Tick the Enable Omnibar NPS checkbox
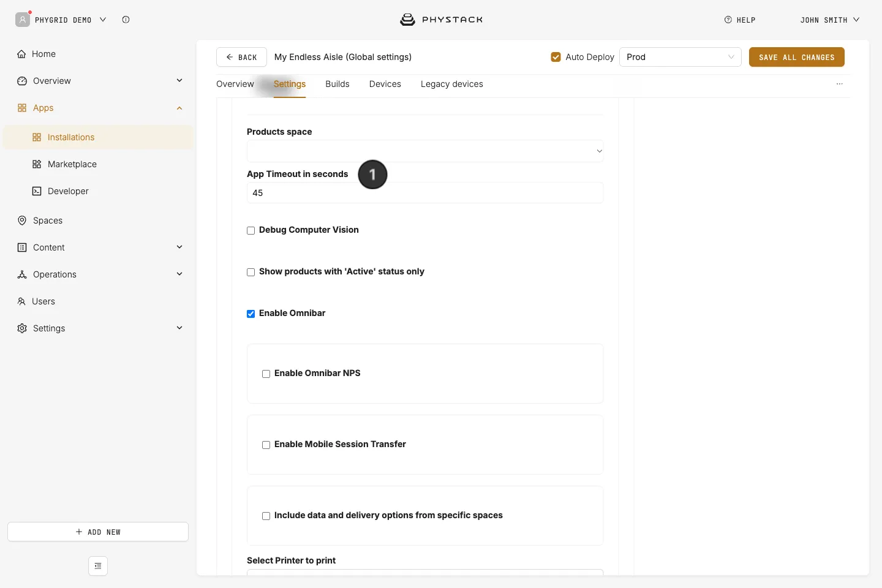This screenshot has height=588, width=882. (x=266, y=374)
